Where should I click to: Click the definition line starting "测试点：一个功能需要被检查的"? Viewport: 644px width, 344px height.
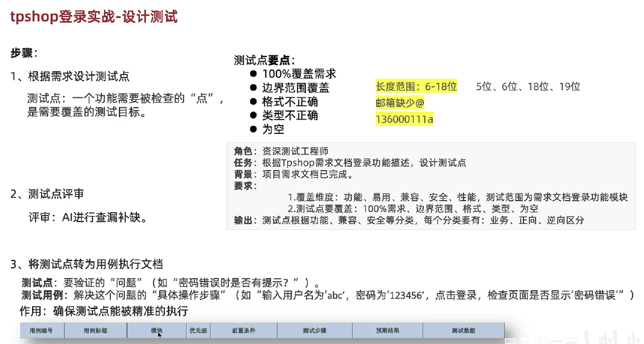tap(125, 98)
